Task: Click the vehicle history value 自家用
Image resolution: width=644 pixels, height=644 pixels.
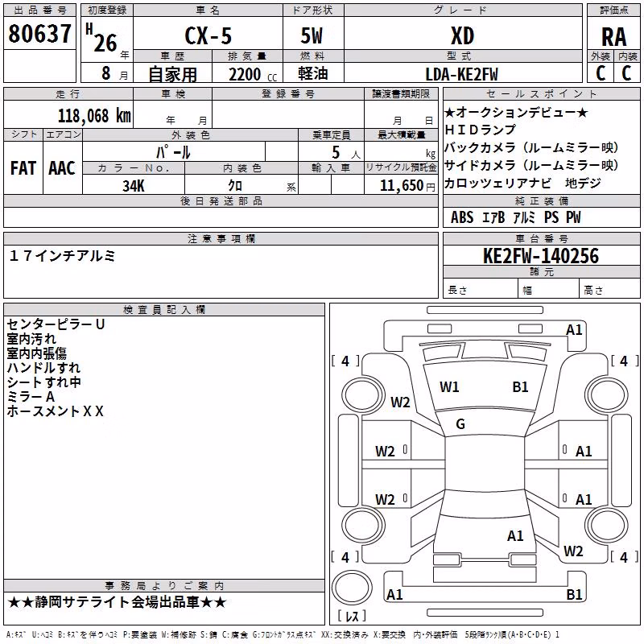Action: pos(172,74)
